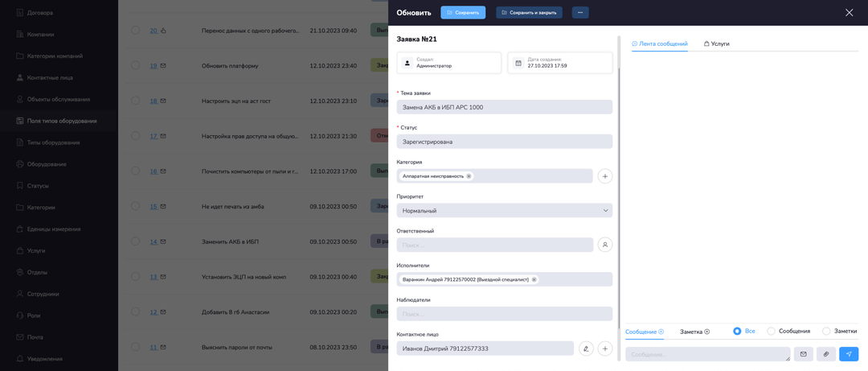Image resolution: width=868 pixels, height=371 pixels.
Task: Open the Статус Зарегистрирована selector
Action: click(504, 142)
